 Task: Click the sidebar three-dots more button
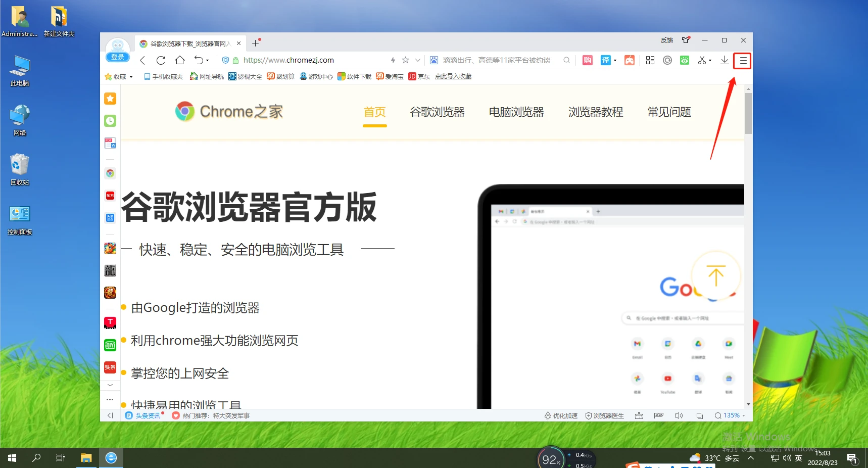[x=110, y=399]
